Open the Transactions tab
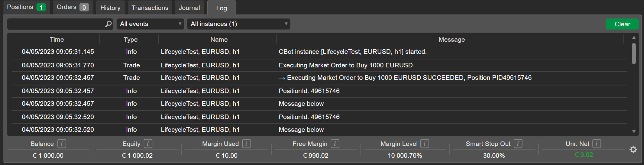The height and width of the screenshot is (165, 644). [x=150, y=8]
